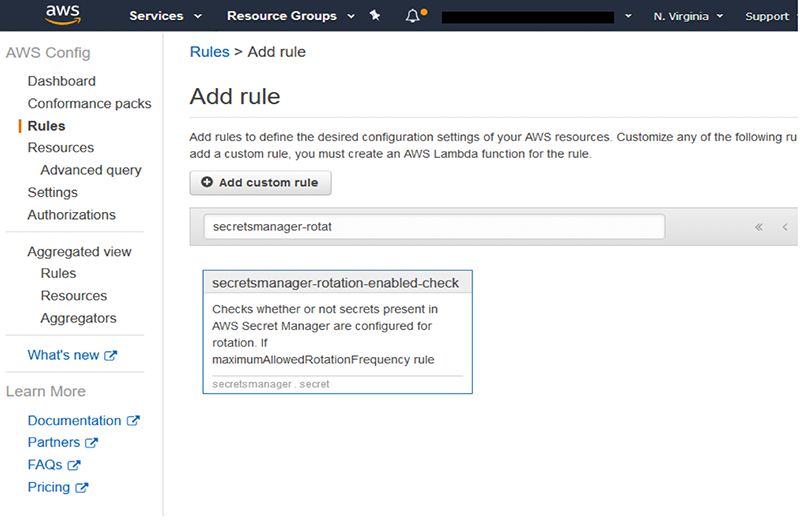This screenshot has width=800, height=525.
Task: Open the Partners link
Action: pos(54,443)
